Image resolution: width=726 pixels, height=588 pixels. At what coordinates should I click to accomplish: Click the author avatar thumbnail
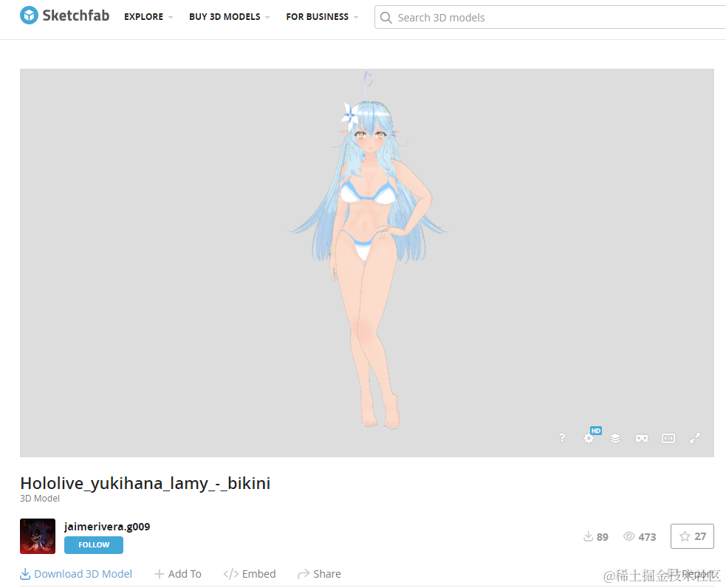click(38, 536)
